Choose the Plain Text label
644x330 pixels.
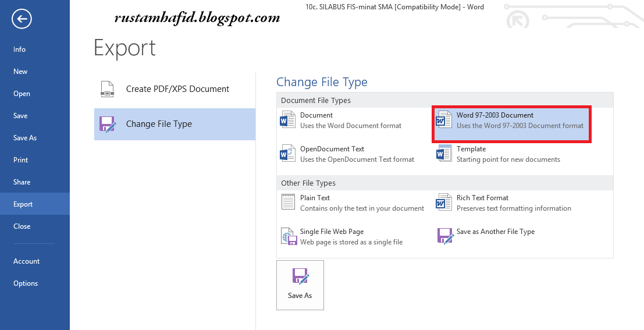pyautogui.click(x=315, y=198)
